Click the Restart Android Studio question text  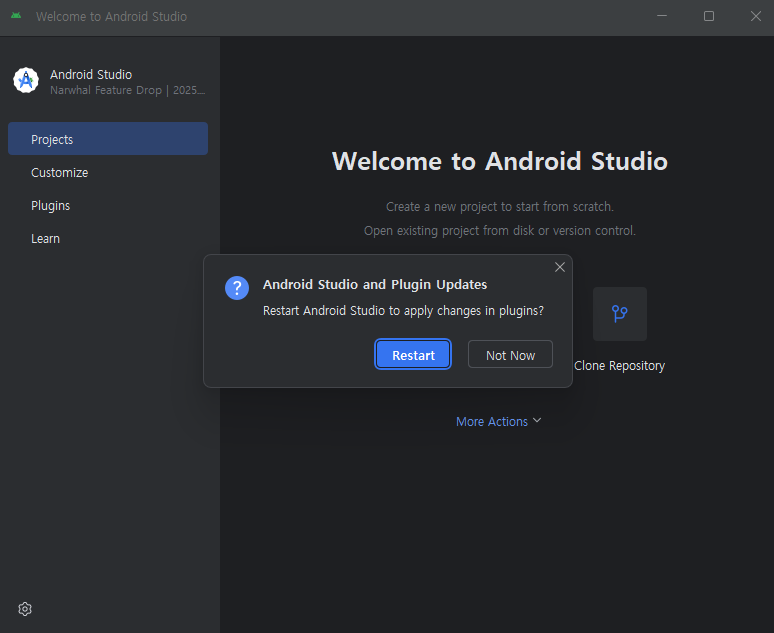click(x=403, y=311)
